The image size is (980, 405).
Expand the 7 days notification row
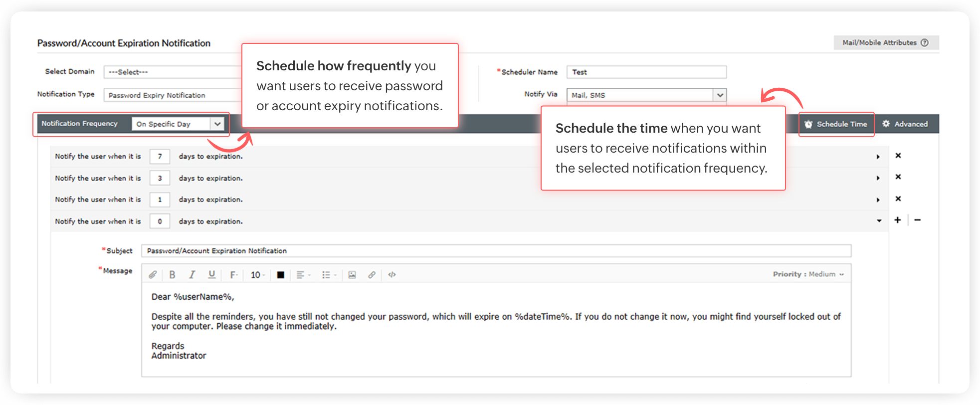pyautogui.click(x=878, y=157)
